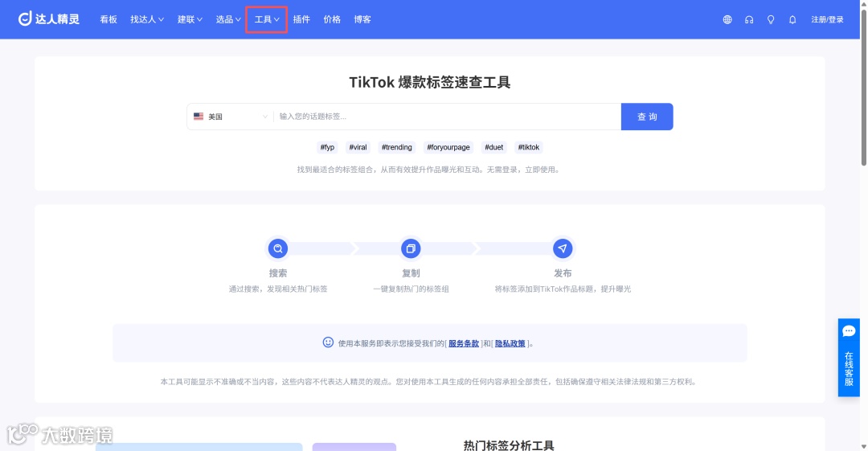Click the 热门标签分析工具 heading

(509, 445)
